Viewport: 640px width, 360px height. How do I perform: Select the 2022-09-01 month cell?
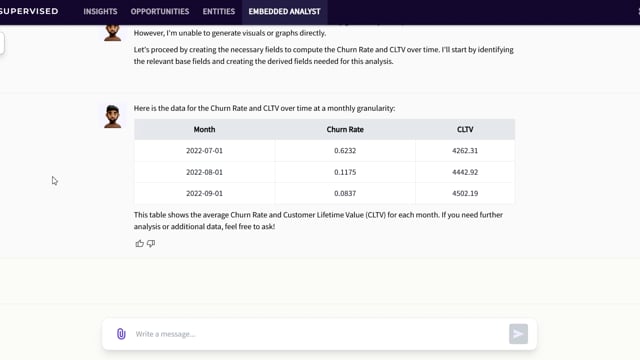(x=204, y=193)
